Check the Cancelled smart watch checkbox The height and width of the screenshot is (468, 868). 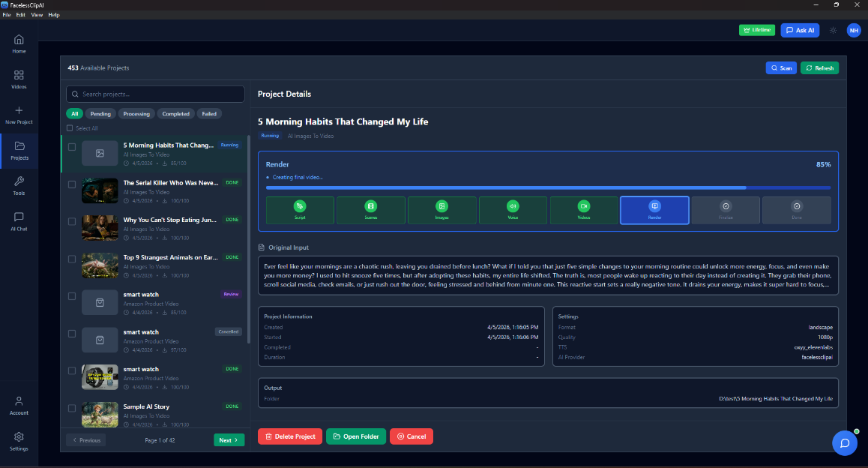click(72, 334)
